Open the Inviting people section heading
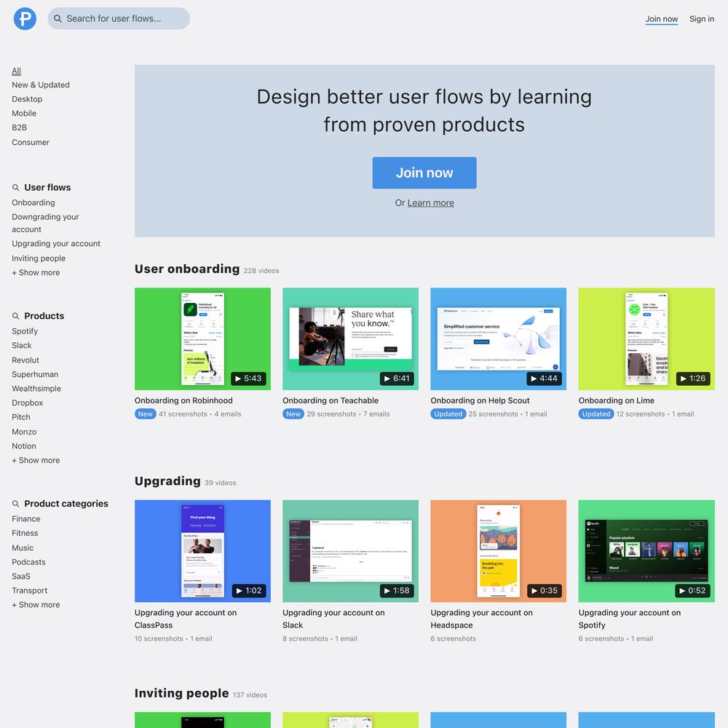728x728 pixels. (x=181, y=694)
